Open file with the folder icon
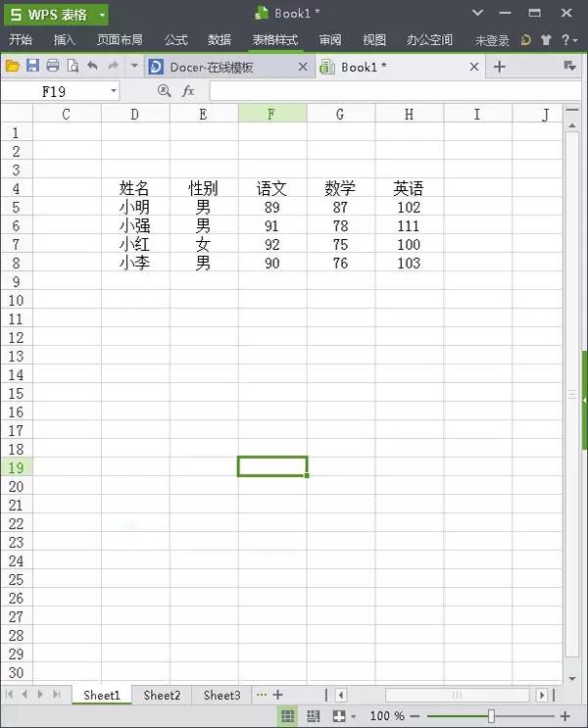Screen dimensions: 588x728 [13, 66]
